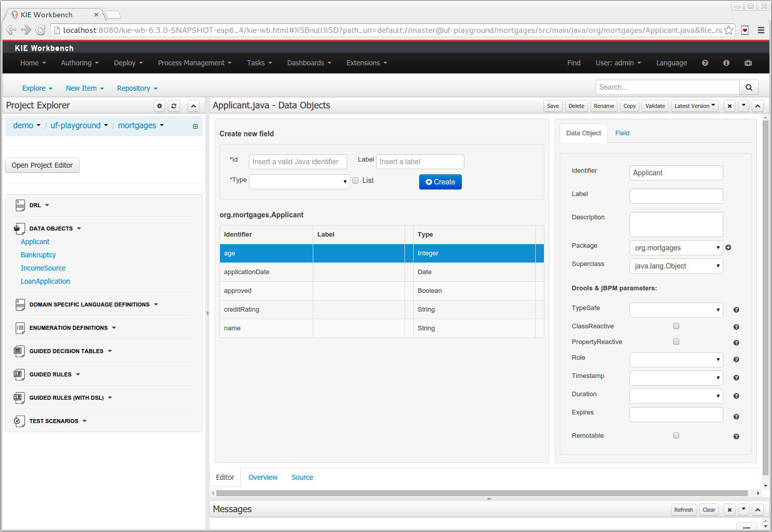Switch to the Source tab
This screenshot has height=532, width=772.
point(302,477)
